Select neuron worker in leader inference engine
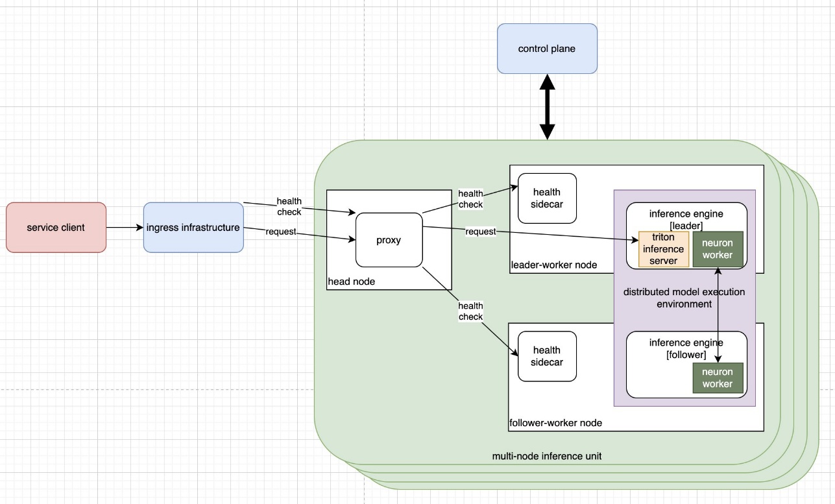The width and height of the screenshot is (835, 504). click(717, 249)
